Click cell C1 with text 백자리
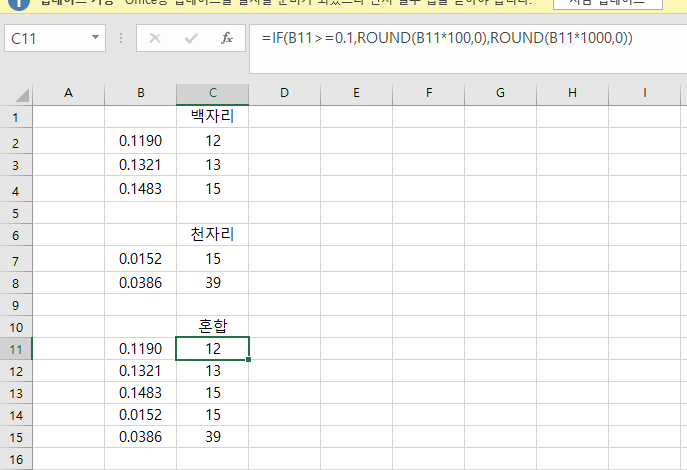The image size is (687, 470). 212,117
